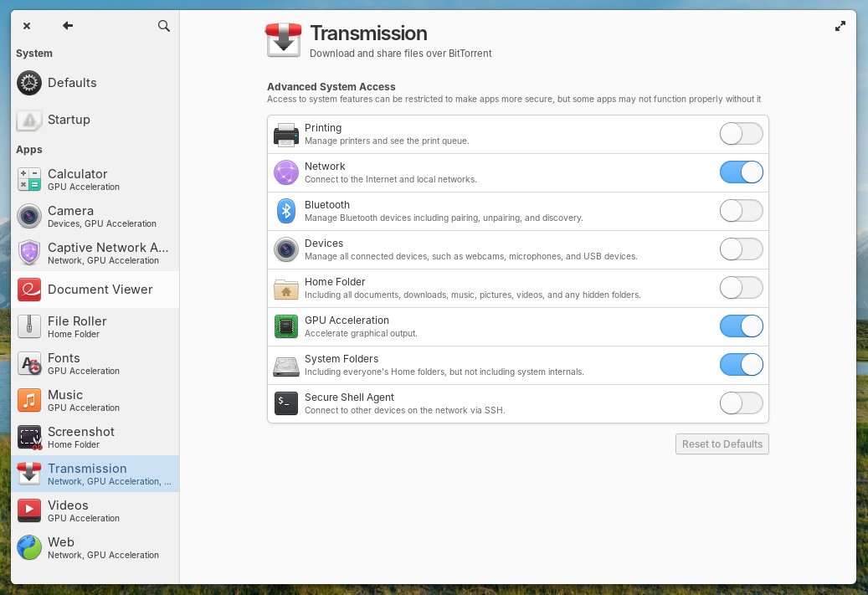Click the Fonts app icon

click(x=28, y=363)
